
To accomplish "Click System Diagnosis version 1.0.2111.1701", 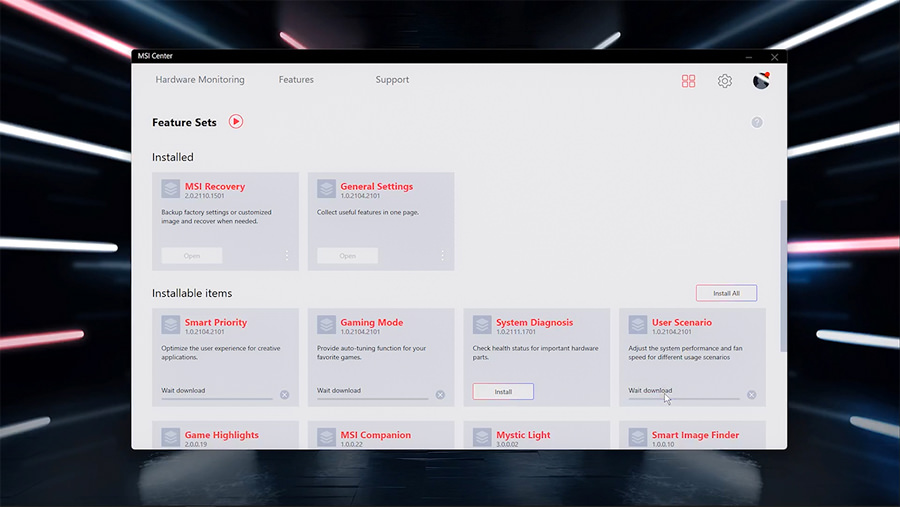I will 516,332.
